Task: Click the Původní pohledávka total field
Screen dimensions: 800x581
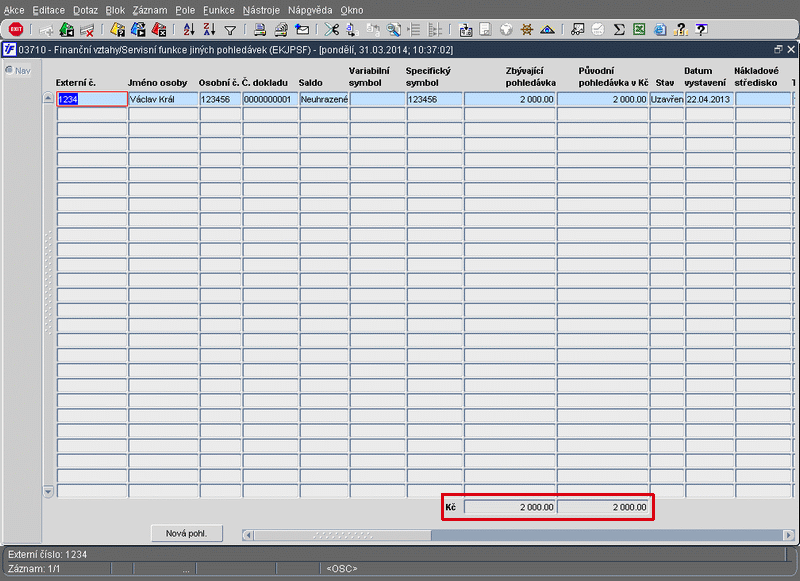Action: [x=603, y=507]
